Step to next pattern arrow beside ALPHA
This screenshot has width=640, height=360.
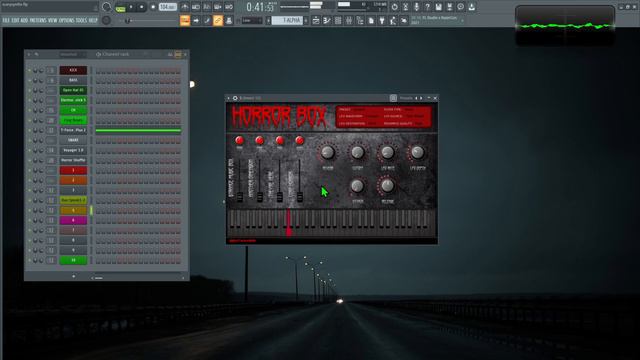306,20
